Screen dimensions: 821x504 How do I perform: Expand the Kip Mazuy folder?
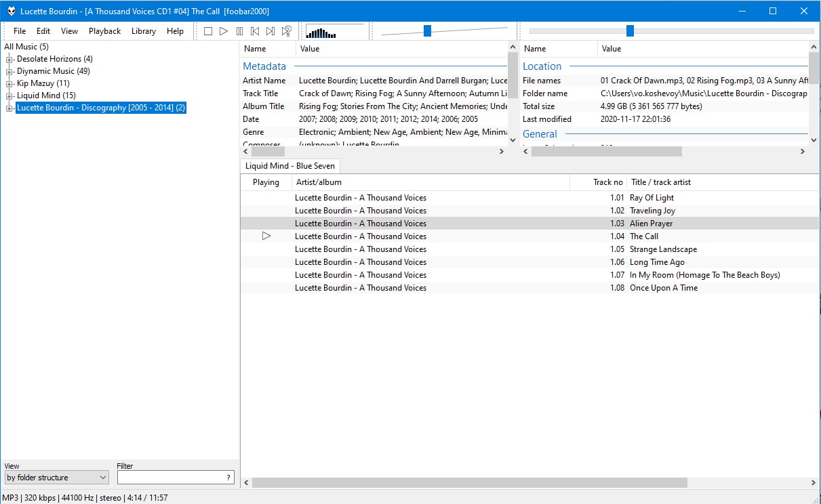[x=9, y=83]
